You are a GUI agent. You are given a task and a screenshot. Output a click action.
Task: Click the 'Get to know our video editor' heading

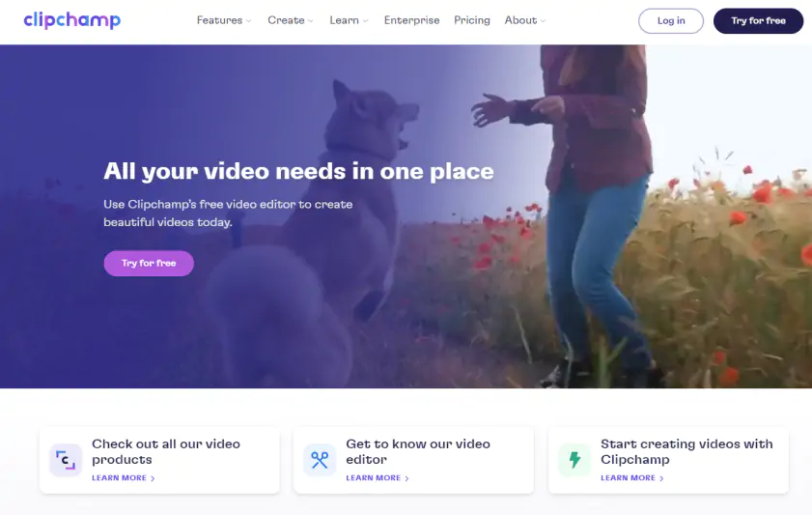[x=418, y=452]
